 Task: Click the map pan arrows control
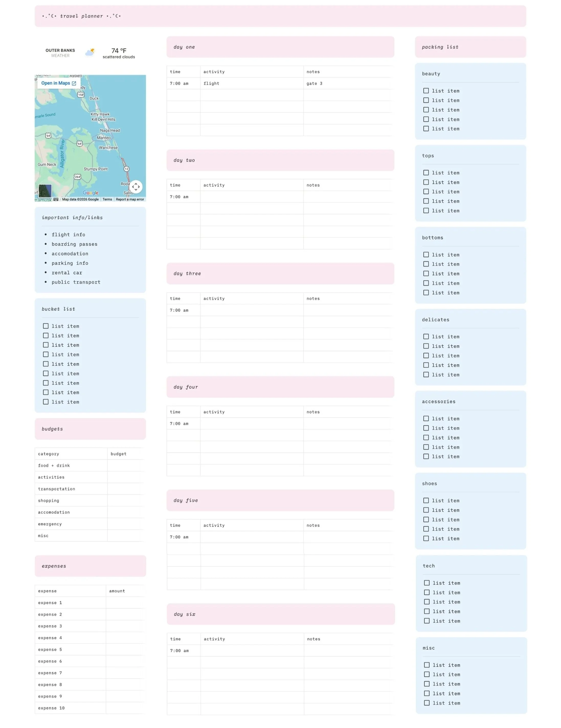[x=136, y=187]
